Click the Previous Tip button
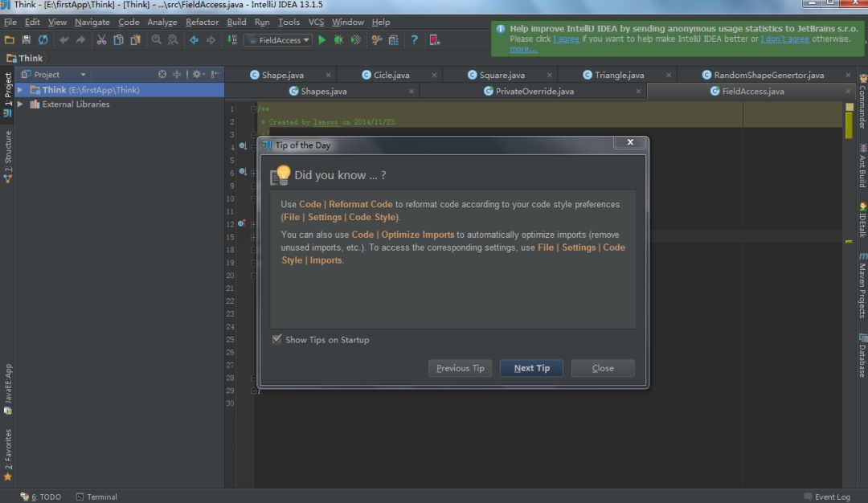This screenshot has height=503, width=868. point(460,368)
